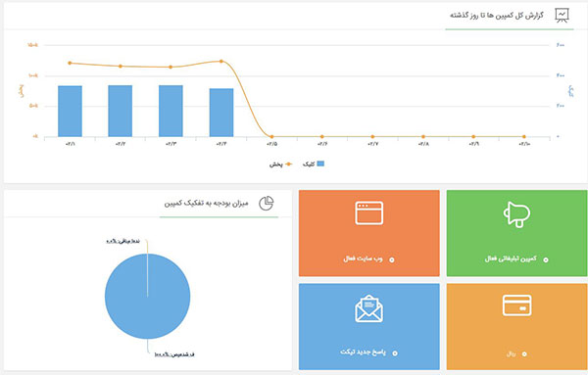Click the 200 right y-axis label
This screenshot has width=588, height=375.
(x=561, y=106)
